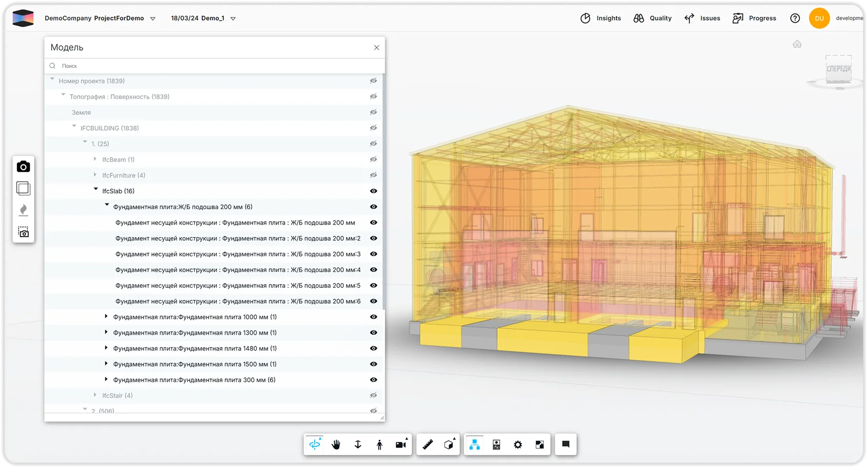
Task: Select the Orbit navigation tool
Action: click(315, 444)
